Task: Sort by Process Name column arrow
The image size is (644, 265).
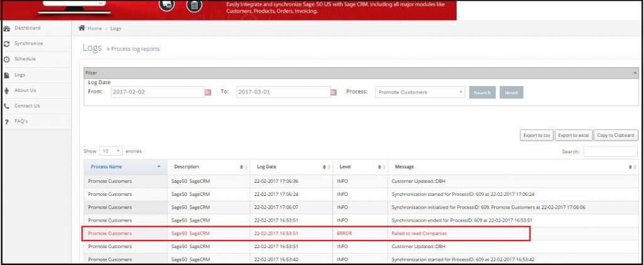Action: pos(159,166)
